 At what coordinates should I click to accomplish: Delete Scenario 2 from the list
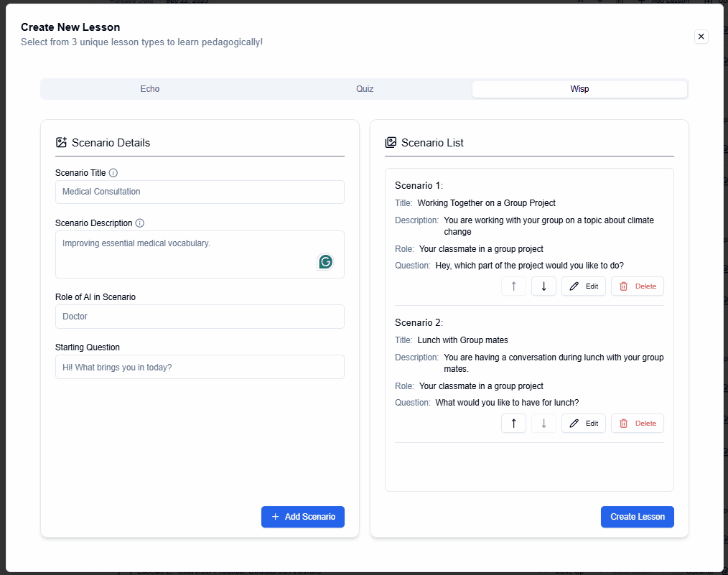pos(638,424)
